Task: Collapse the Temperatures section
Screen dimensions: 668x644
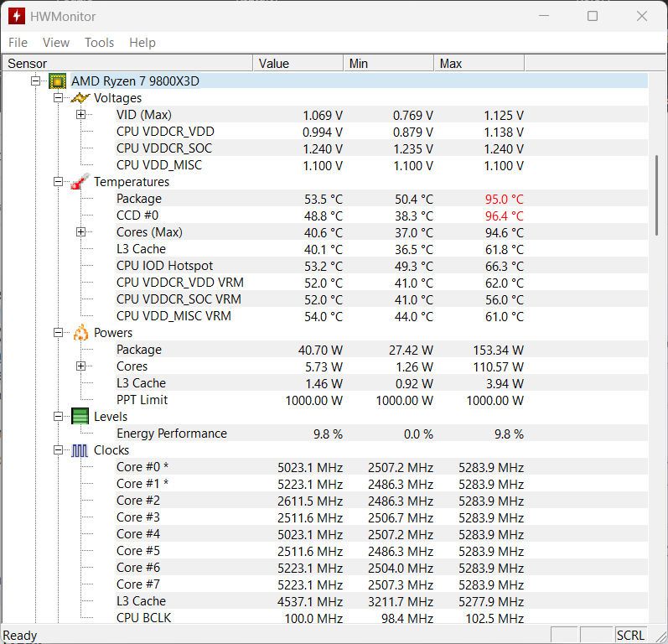Action: [x=59, y=182]
